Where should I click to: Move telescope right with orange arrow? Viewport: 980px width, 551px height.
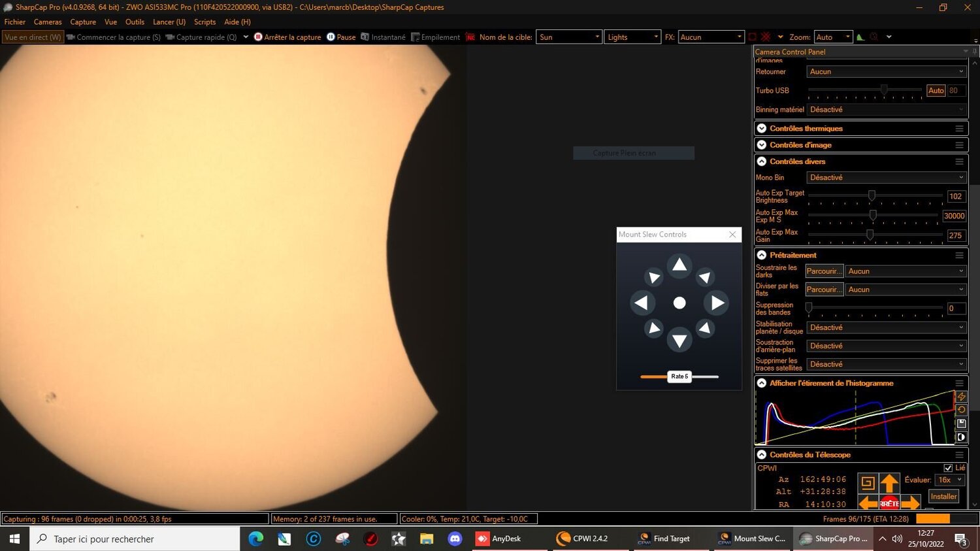coord(910,503)
